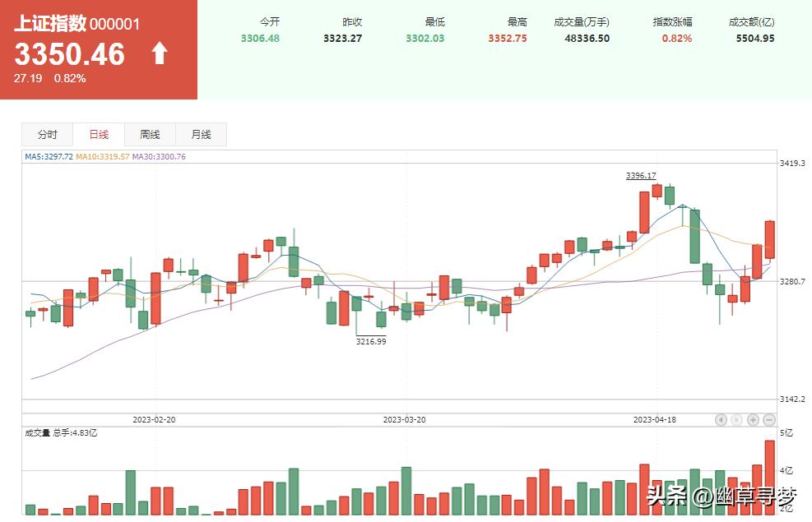Select the 日线 daily chart tab
Viewport: 812px width, 522px height.
click(98, 134)
